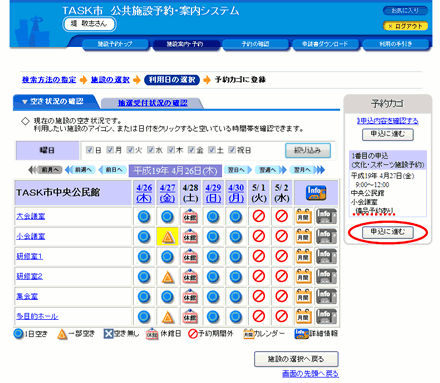Click the 4/29 (日) date header link
Screen dimensions: 440x383
point(213,193)
